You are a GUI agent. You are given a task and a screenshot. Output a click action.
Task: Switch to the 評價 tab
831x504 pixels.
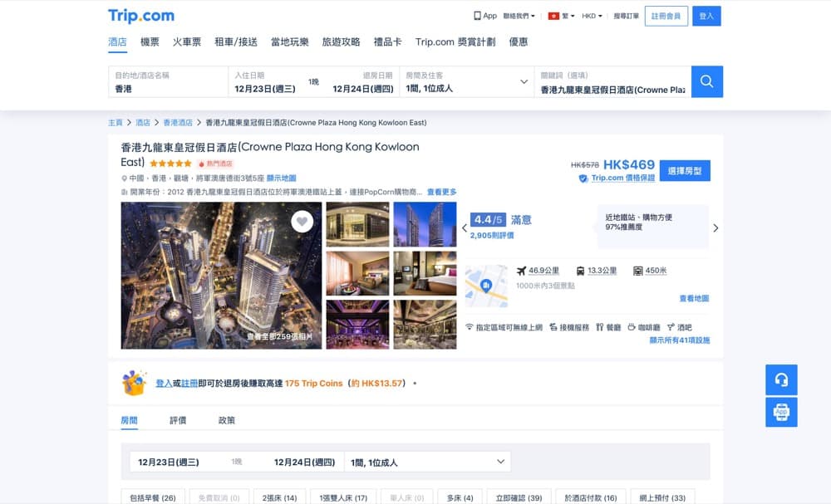coord(178,420)
